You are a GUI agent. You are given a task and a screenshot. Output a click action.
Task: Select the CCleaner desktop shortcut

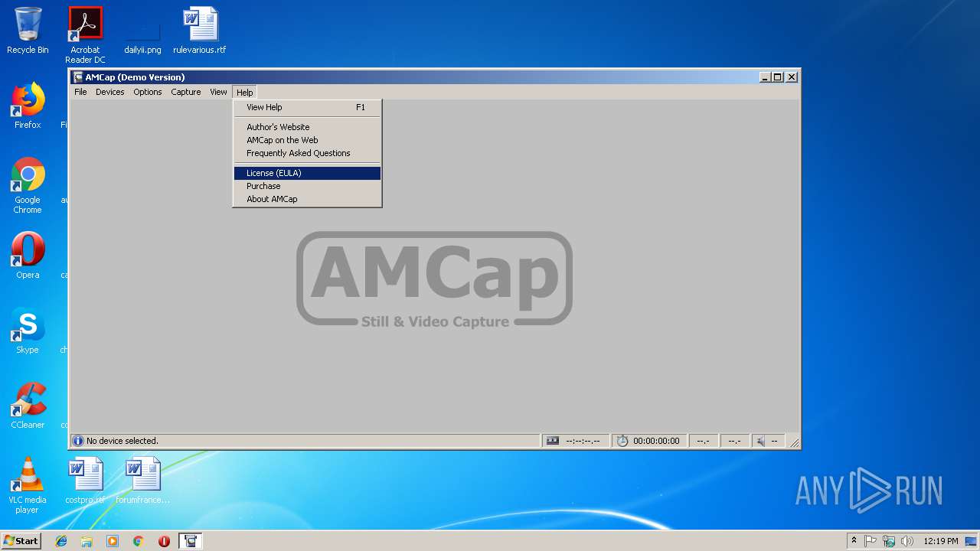[x=28, y=406]
